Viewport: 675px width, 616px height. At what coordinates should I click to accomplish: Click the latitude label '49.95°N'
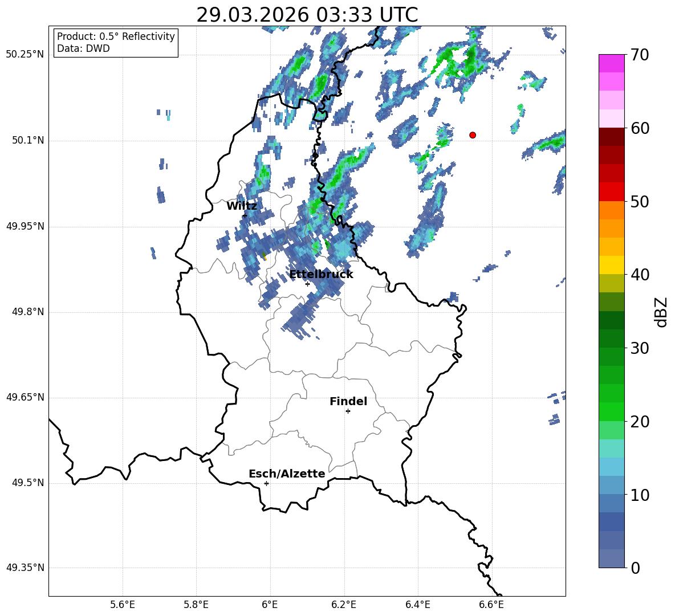(x=25, y=226)
